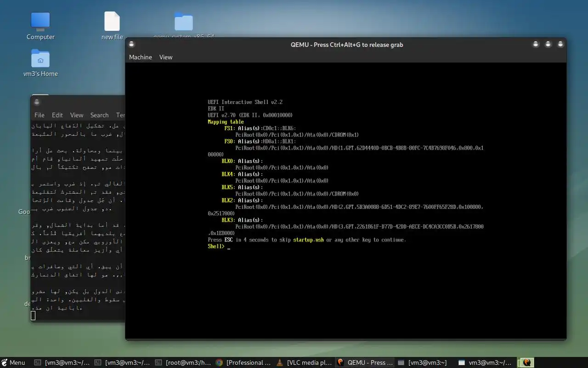Open the View menu in the QEMU window
This screenshot has height=368, width=588.
tap(166, 57)
